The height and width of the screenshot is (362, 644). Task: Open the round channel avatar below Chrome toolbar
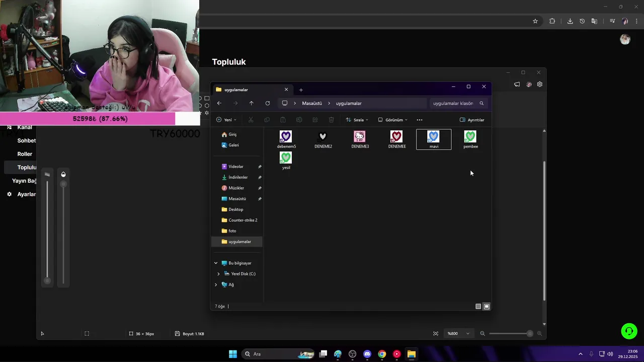625,40
